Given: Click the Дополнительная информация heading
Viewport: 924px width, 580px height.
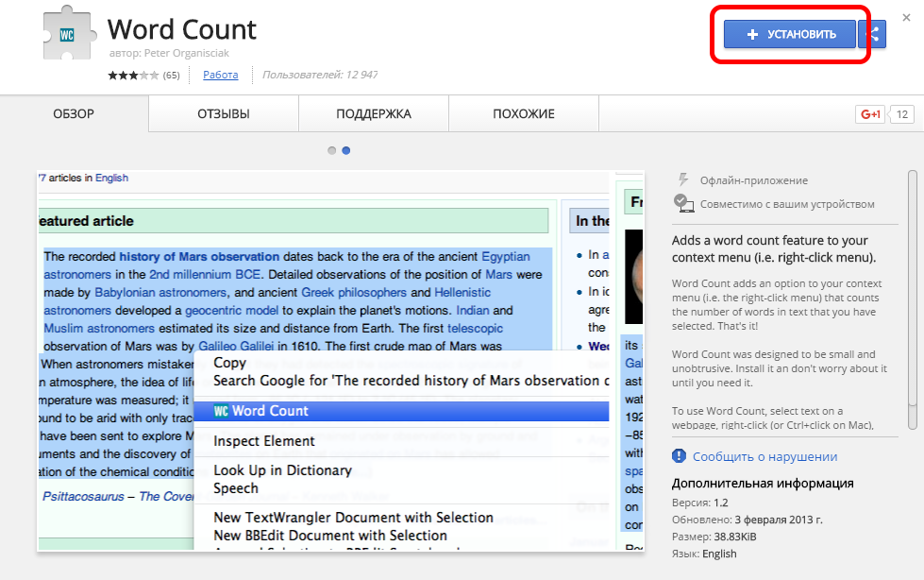Looking at the screenshot, I should point(763,484).
